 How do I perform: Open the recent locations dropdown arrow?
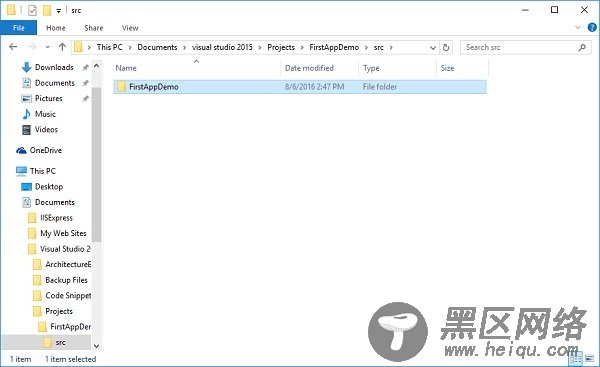coord(47,47)
